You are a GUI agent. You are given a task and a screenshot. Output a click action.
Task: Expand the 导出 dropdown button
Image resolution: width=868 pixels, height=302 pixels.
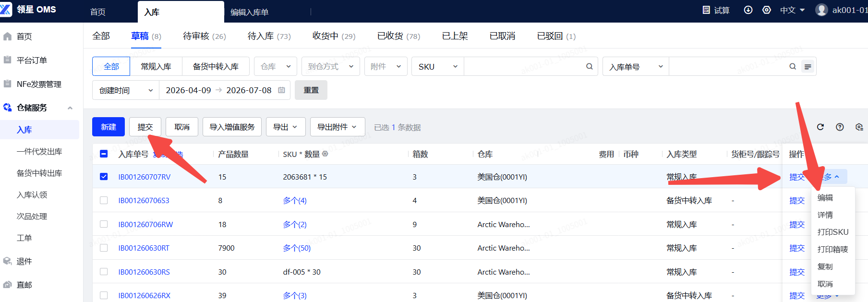[285, 127]
